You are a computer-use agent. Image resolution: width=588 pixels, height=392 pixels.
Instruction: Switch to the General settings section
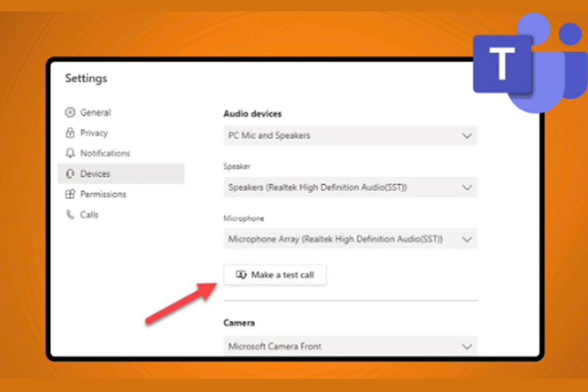[x=95, y=112]
